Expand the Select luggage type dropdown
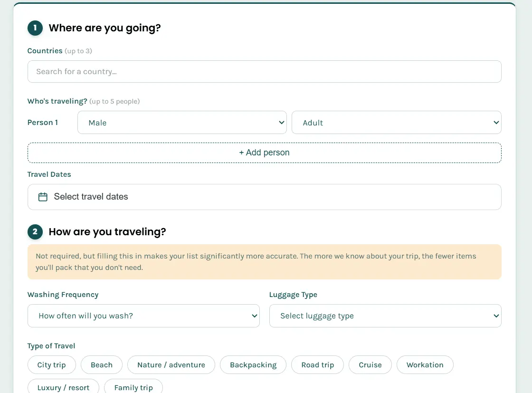532x393 pixels. tap(385, 316)
